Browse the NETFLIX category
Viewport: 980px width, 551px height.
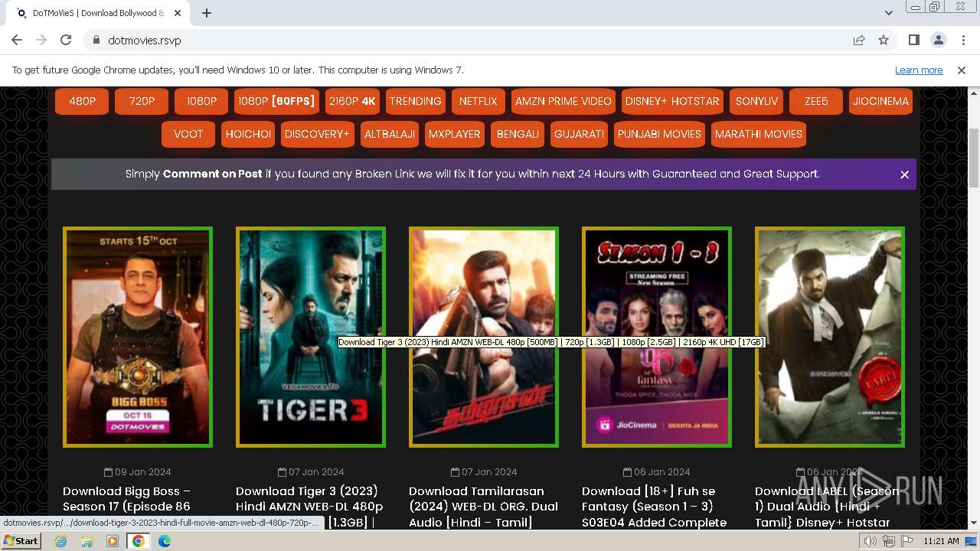point(478,101)
